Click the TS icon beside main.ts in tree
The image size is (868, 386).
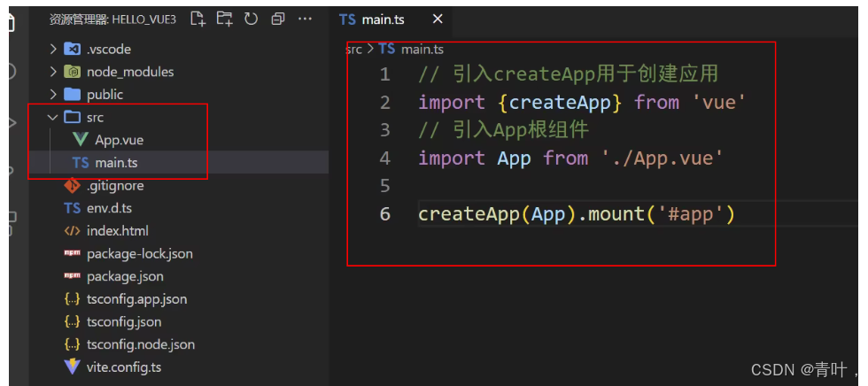[x=81, y=163]
